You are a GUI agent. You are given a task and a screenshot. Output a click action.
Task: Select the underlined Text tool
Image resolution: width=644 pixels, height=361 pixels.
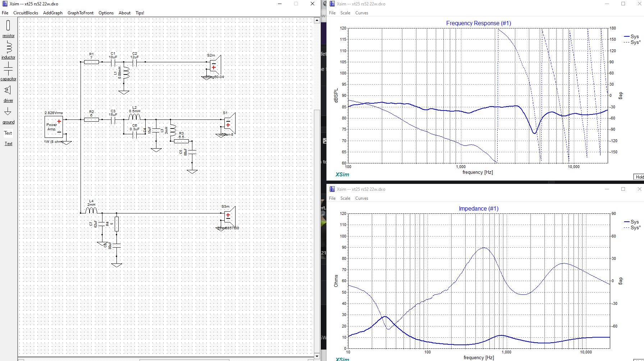[8, 144]
